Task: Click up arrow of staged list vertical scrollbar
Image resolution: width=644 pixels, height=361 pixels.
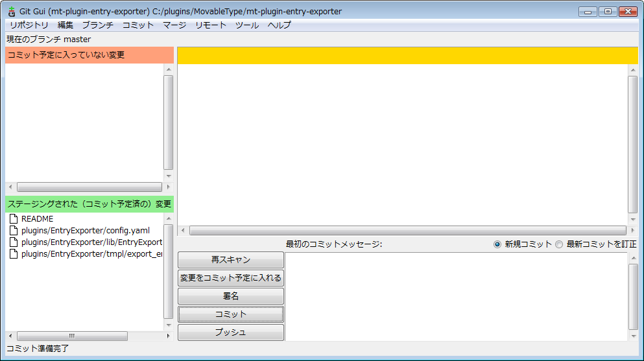Action: tap(169, 218)
